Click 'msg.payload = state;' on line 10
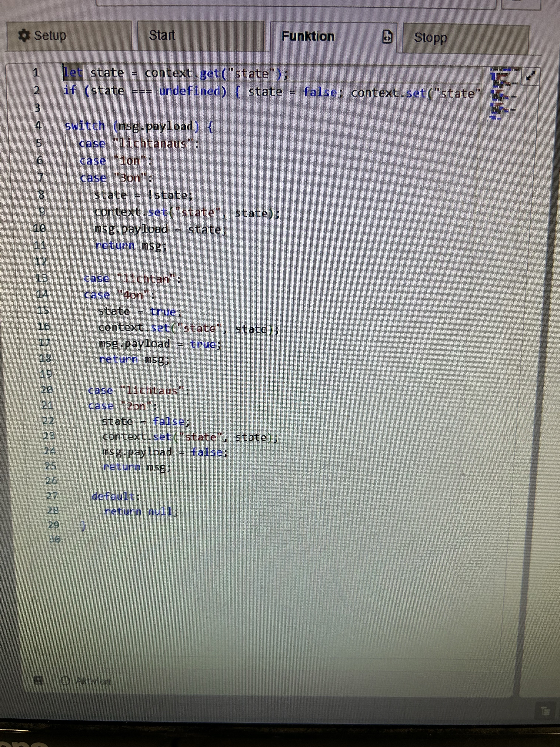The width and height of the screenshot is (560, 747). [161, 229]
